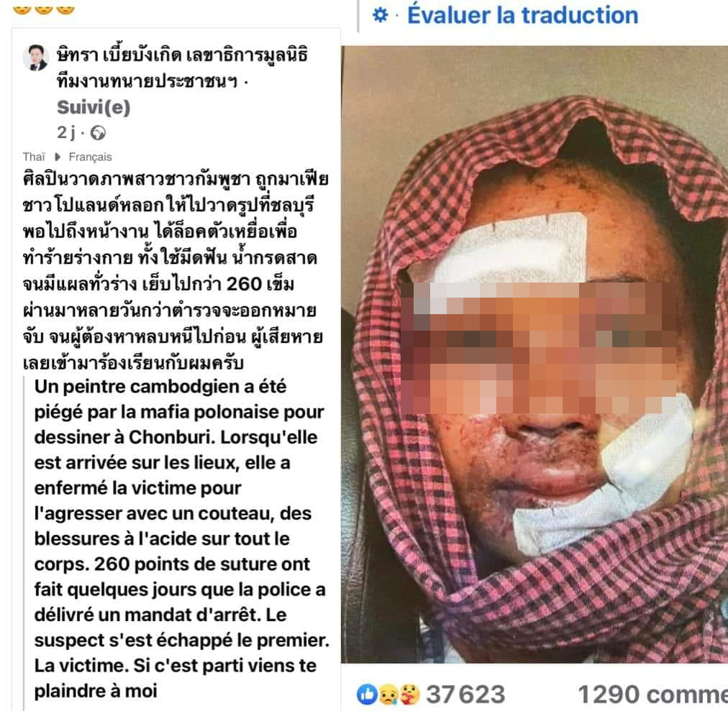Click the 2 j post timestamp
The height and width of the screenshot is (711, 728).
coord(66,133)
